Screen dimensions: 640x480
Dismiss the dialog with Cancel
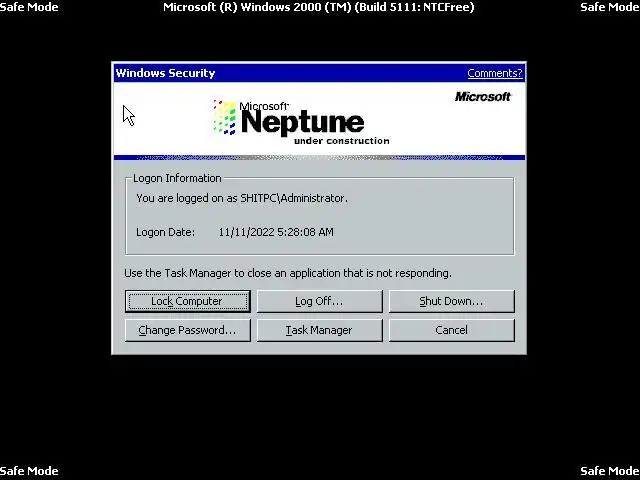[x=452, y=330]
